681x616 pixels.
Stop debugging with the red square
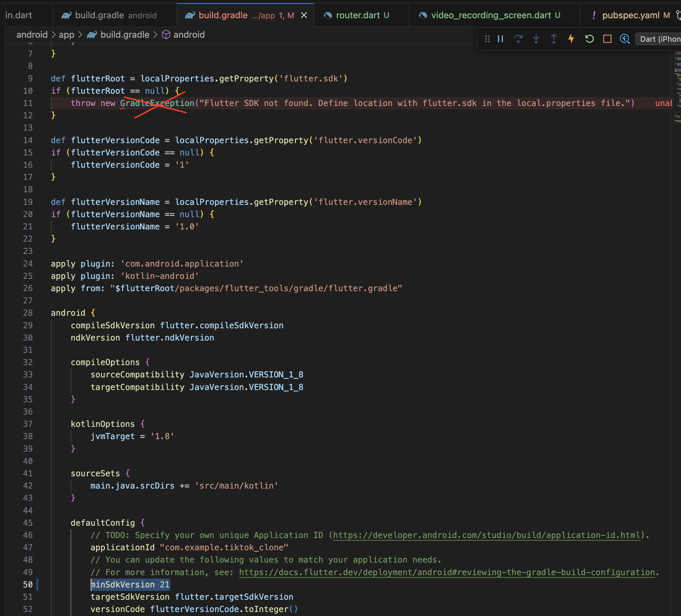point(607,39)
